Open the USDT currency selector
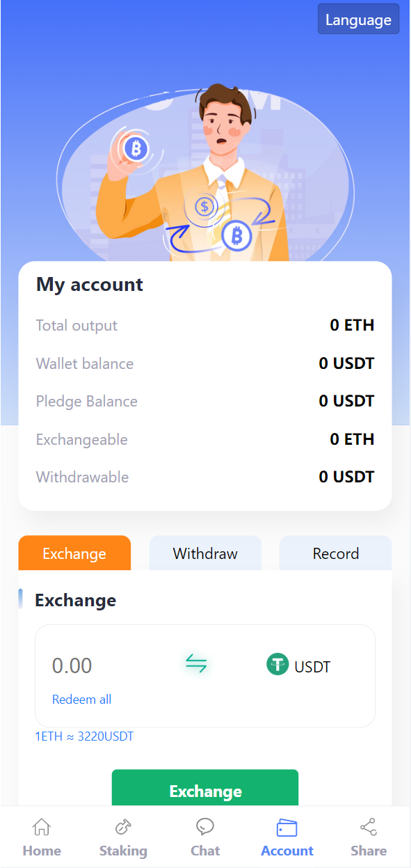 point(298,665)
